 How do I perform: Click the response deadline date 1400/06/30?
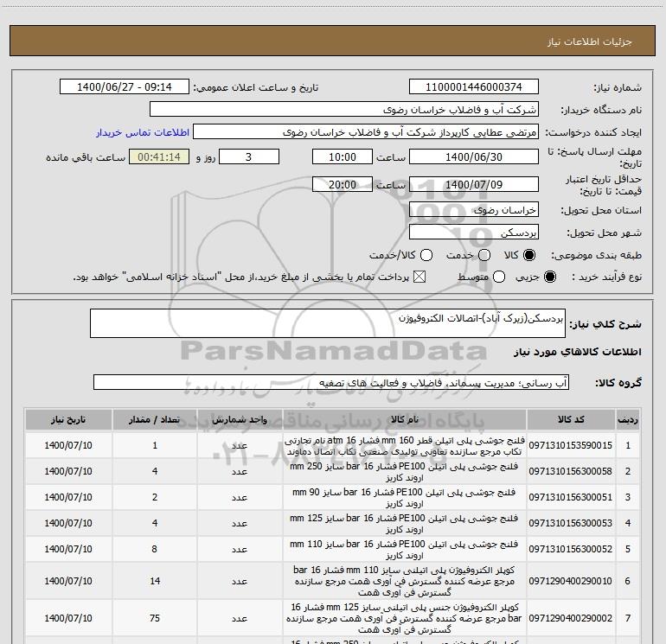click(474, 156)
